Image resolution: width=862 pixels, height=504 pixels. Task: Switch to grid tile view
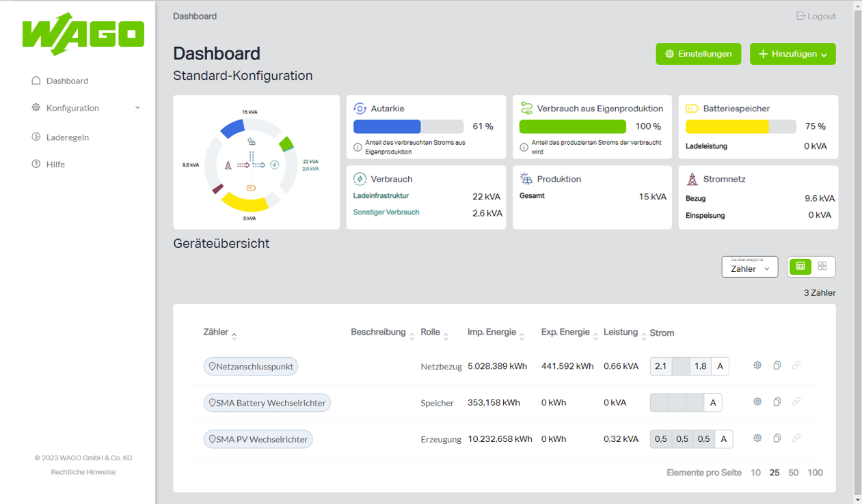click(822, 266)
